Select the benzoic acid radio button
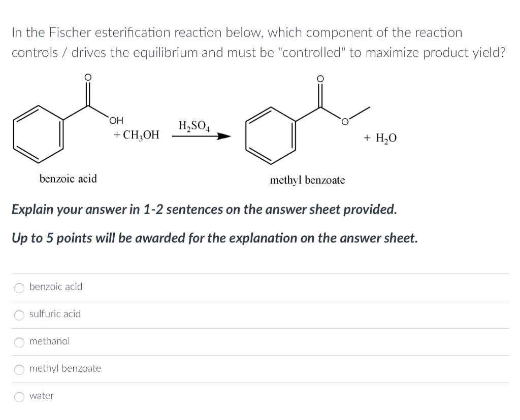 [x=19, y=288]
